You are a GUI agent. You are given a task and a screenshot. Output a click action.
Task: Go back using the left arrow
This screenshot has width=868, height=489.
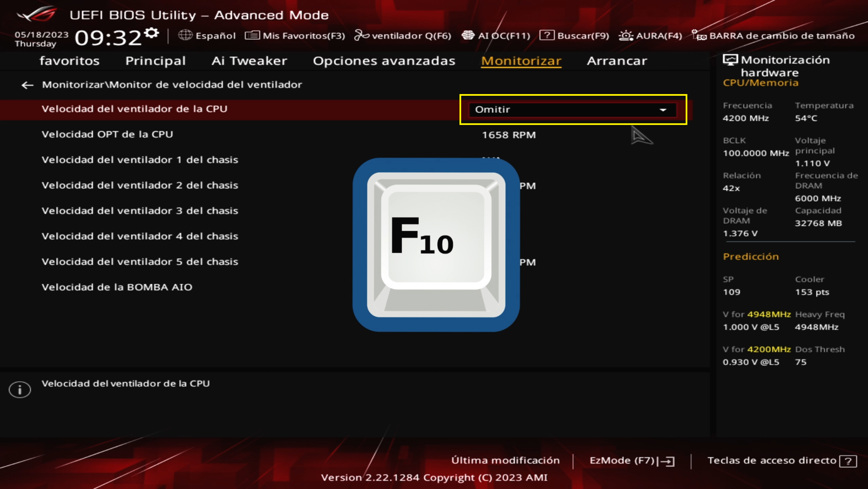click(x=27, y=85)
